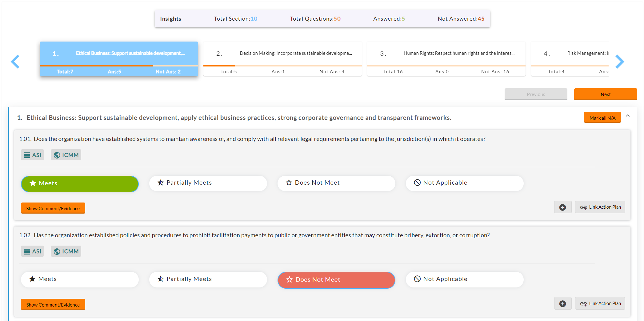Click 'Total:4' in Risk Management card
Viewport: 644px width, 321px height.
click(x=556, y=71)
